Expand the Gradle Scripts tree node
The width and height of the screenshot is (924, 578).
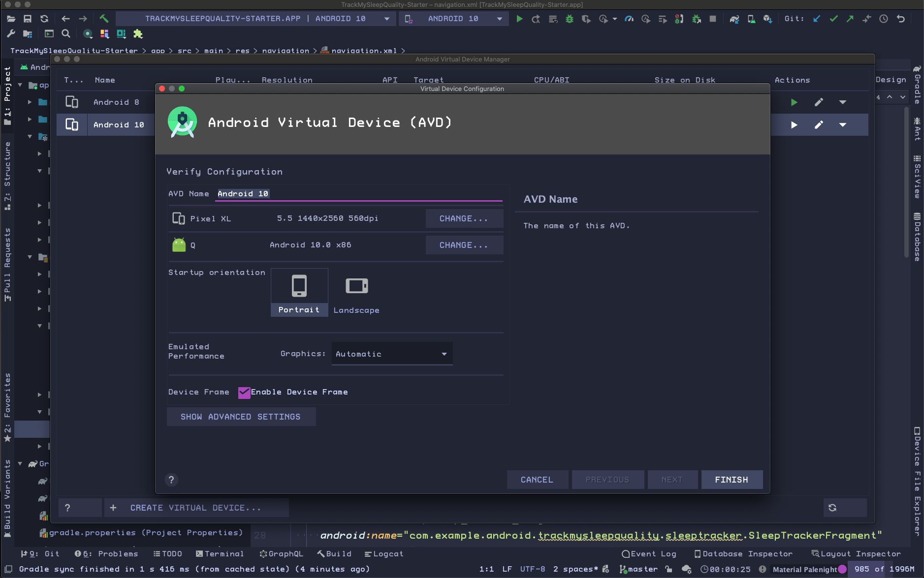tap(20, 464)
